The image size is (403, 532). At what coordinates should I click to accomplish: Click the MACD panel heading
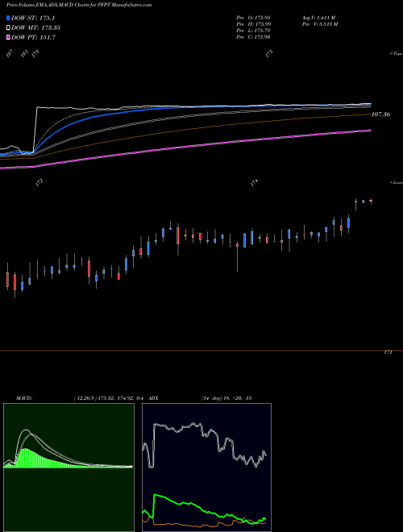pyautogui.click(x=23, y=398)
